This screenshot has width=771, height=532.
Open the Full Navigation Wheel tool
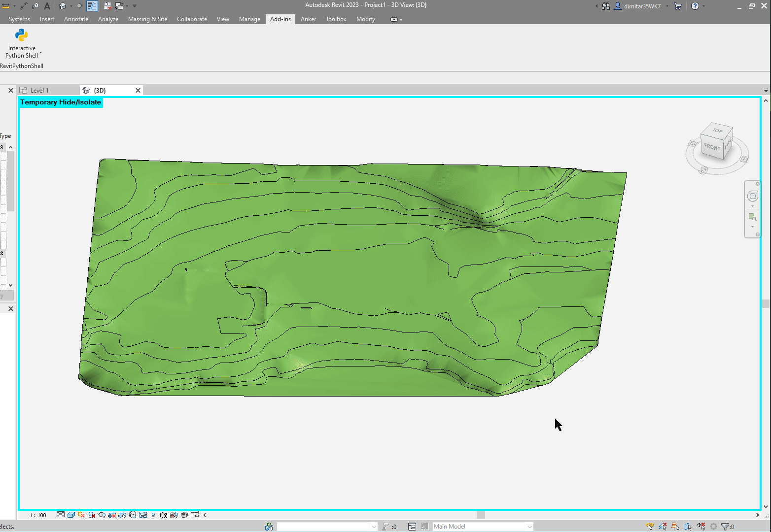point(752,196)
